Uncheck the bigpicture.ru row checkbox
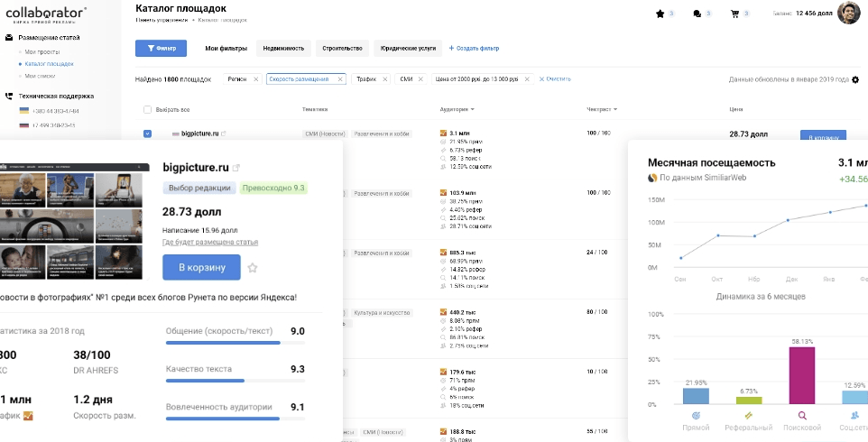This screenshot has height=442, width=868. (x=147, y=134)
